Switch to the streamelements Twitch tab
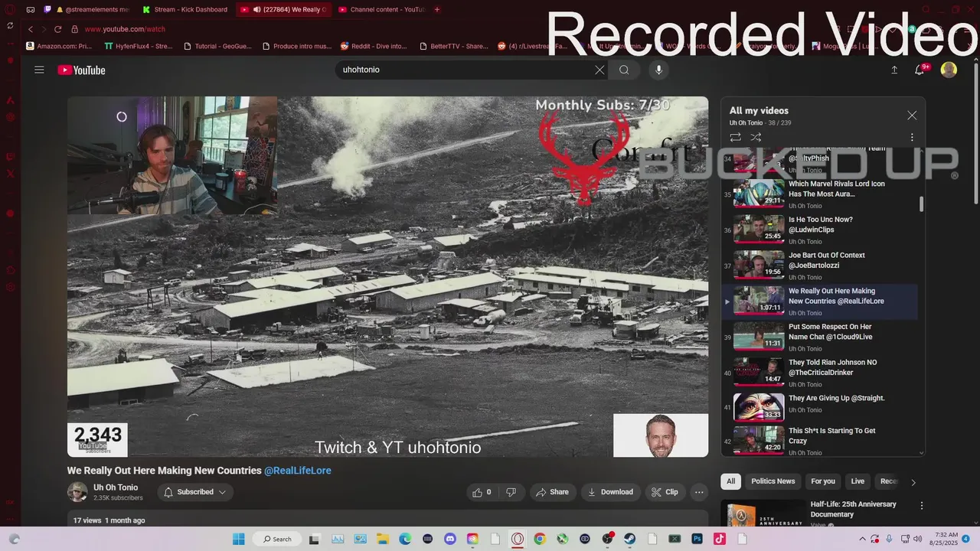Image resolution: width=980 pixels, height=551 pixels. coord(87,10)
